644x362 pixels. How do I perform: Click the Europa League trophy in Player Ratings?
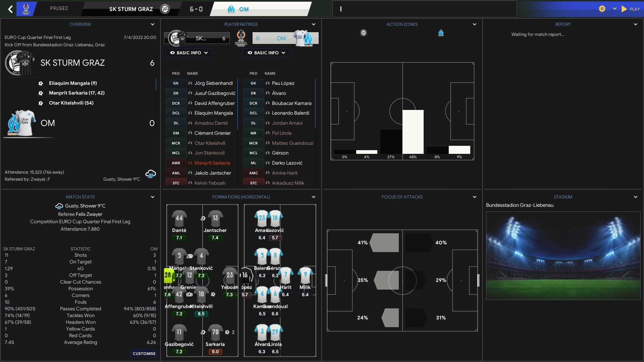pyautogui.click(x=241, y=38)
